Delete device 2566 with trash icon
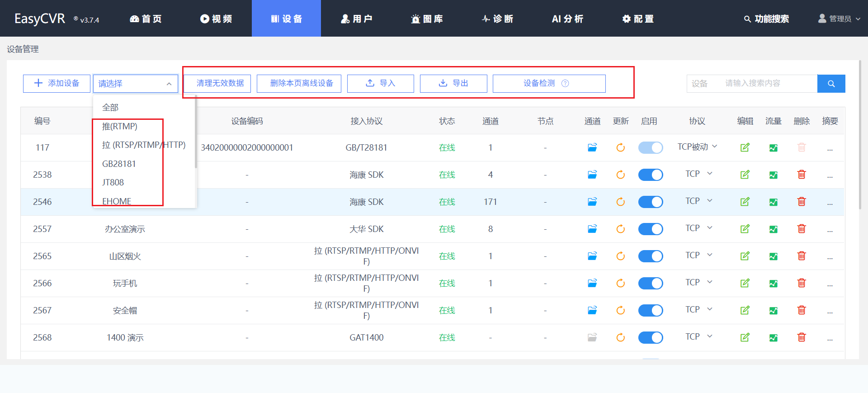This screenshot has width=868, height=393. [x=802, y=283]
